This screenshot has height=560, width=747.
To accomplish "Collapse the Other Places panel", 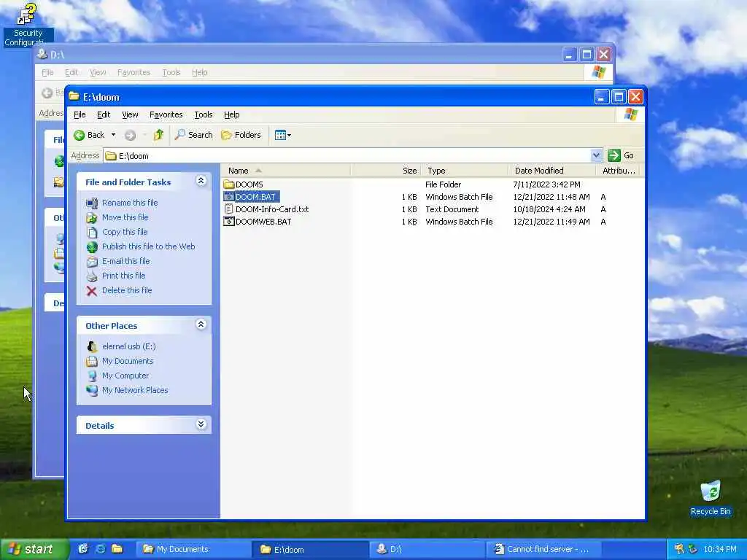I will (201, 324).
